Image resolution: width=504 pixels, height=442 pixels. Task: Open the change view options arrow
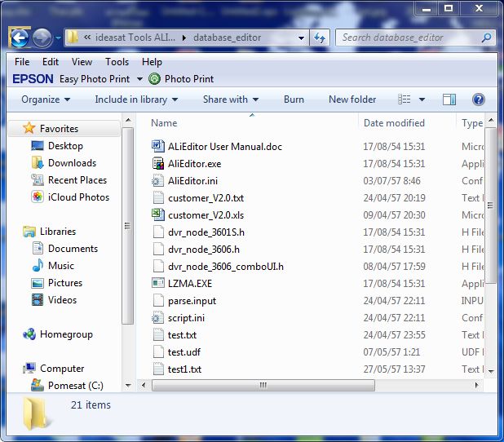pos(422,99)
